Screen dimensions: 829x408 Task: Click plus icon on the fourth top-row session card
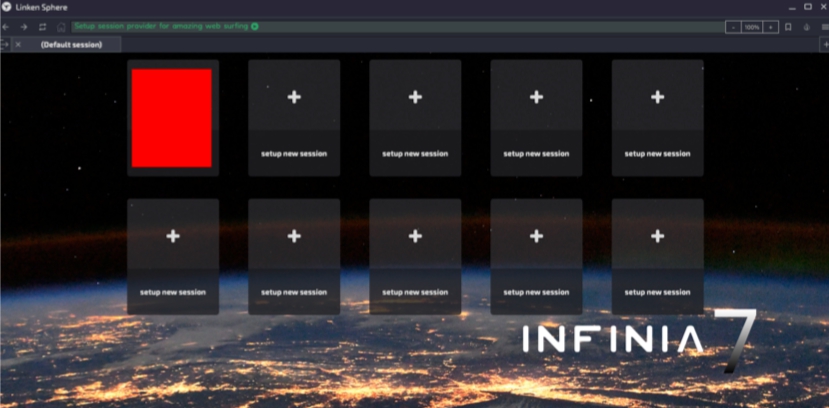click(x=536, y=97)
